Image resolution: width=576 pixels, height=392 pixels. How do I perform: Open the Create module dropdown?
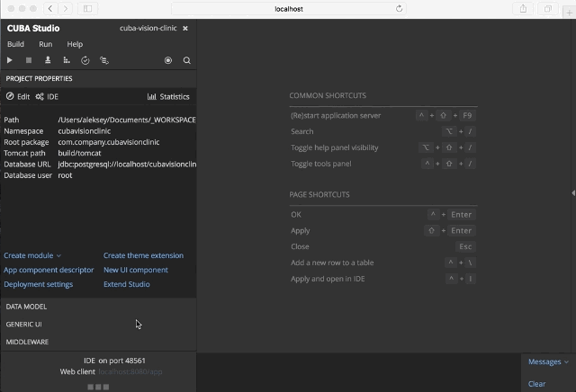pyautogui.click(x=32, y=255)
